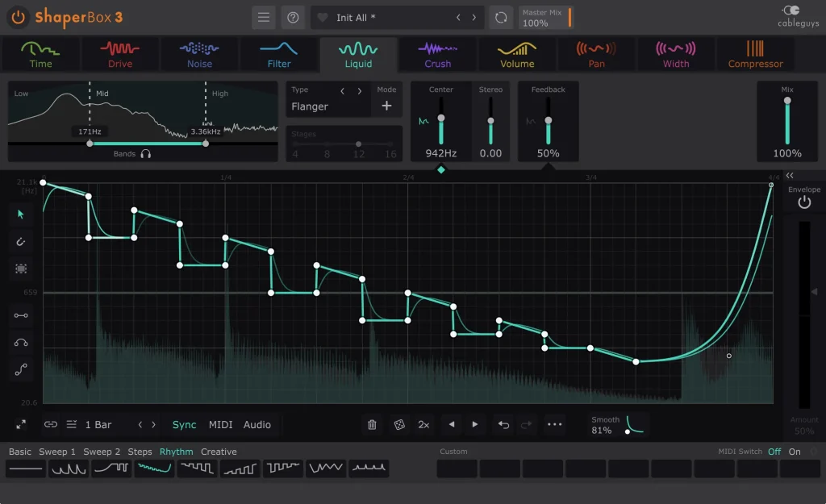Open the Compressor shaper tab
Viewport: 826px width, 504px height.
click(x=755, y=55)
